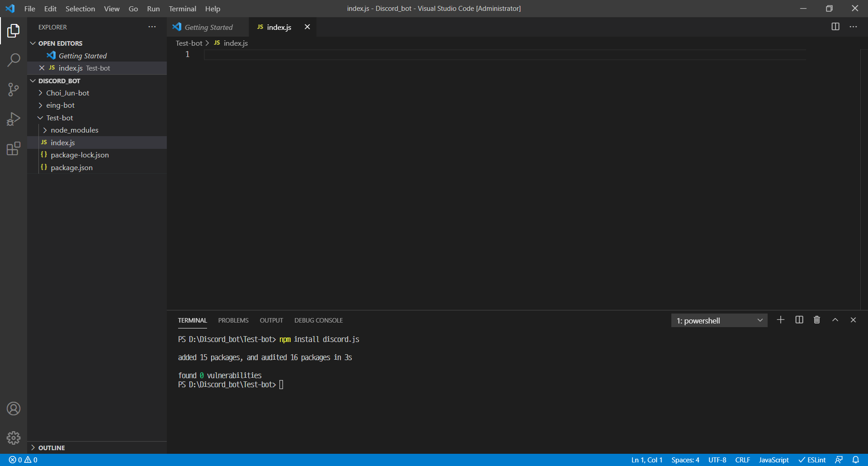Close the terminal panel
This screenshot has height=466, width=868.
click(x=853, y=320)
